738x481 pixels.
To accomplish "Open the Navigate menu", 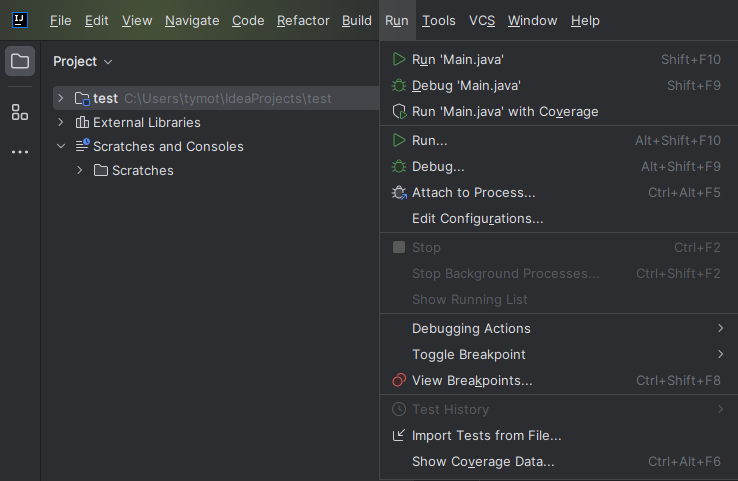I will (x=192, y=21).
